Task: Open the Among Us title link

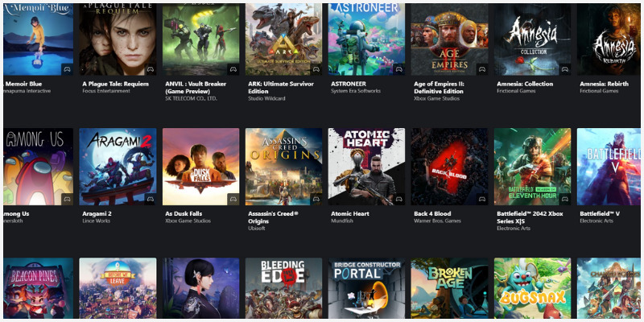Action: [16, 213]
